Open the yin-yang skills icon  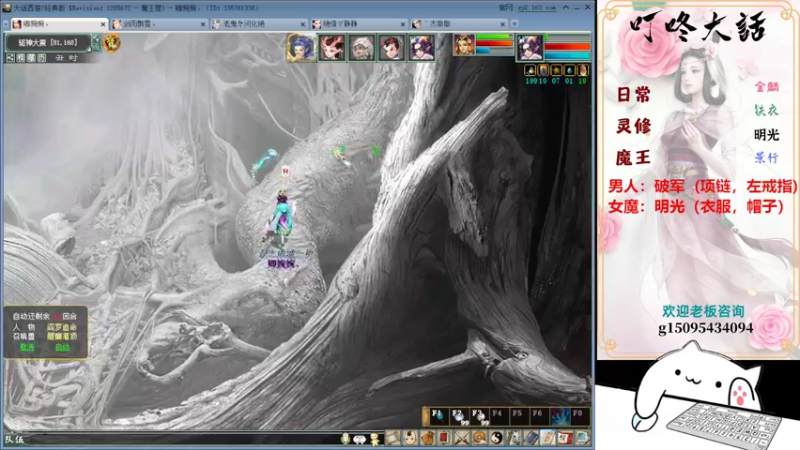point(496,438)
